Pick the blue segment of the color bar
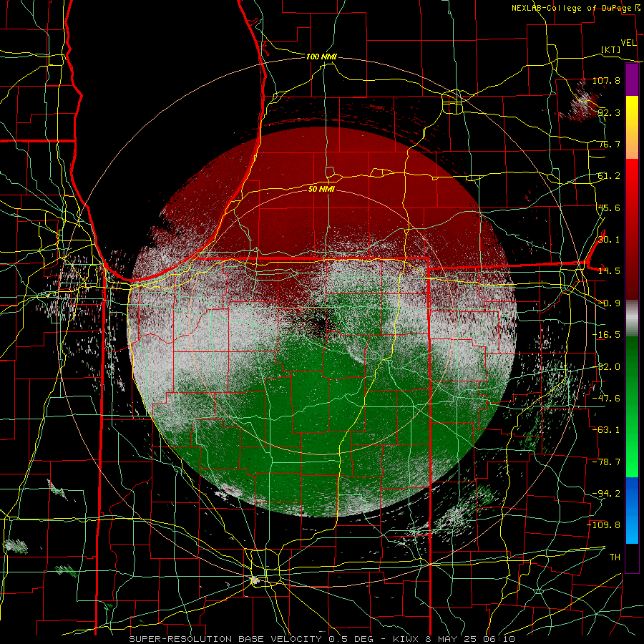The image size is (644, 644). [x=632, y=510]
